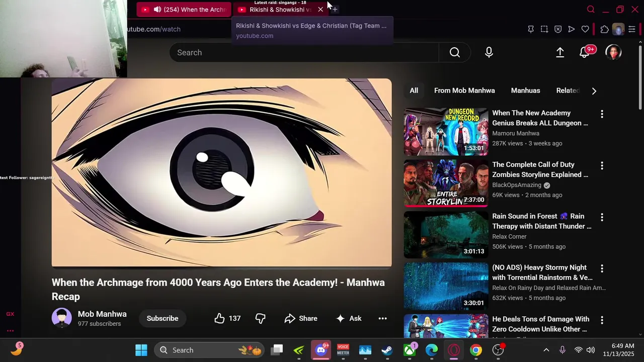Open Rain Sound in Forest thumbnail
Image resolution: width=644 pixels, height=362 pixels.
coord(446,235)
